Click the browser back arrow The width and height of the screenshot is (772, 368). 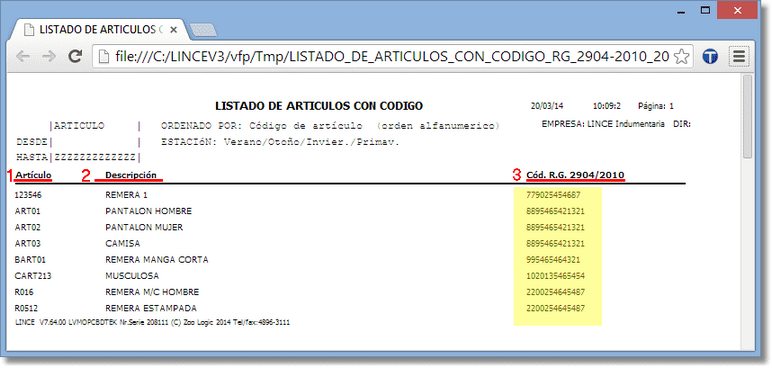point(23,57)
